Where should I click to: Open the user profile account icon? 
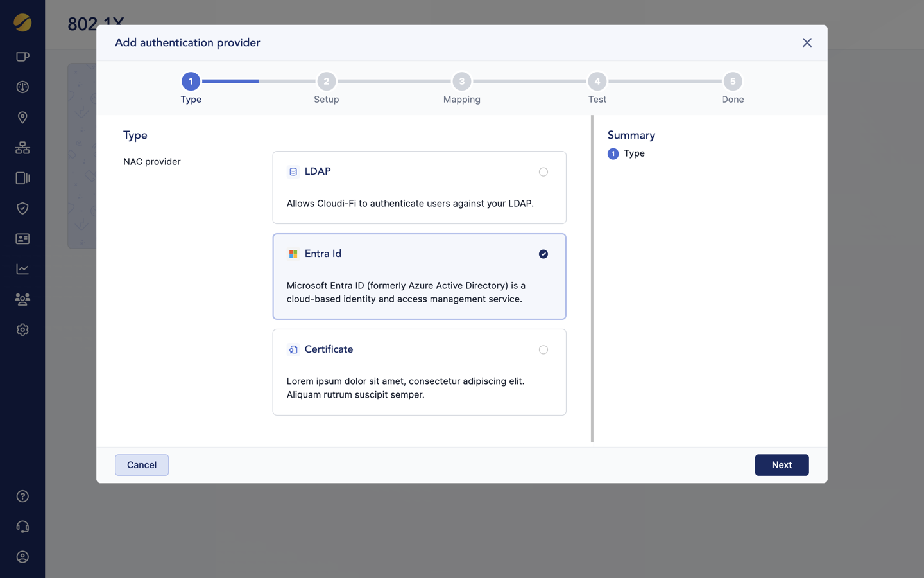pyautogui.click(x=22, y=557)
